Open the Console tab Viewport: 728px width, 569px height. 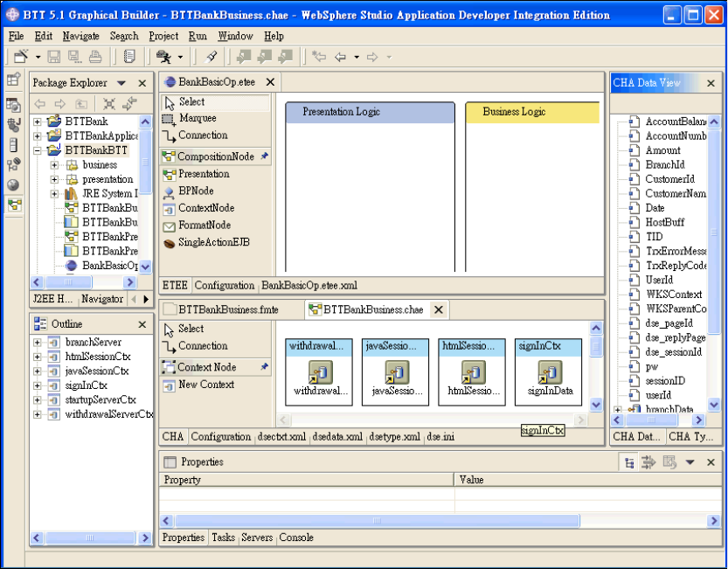click(x=296, y=538)
